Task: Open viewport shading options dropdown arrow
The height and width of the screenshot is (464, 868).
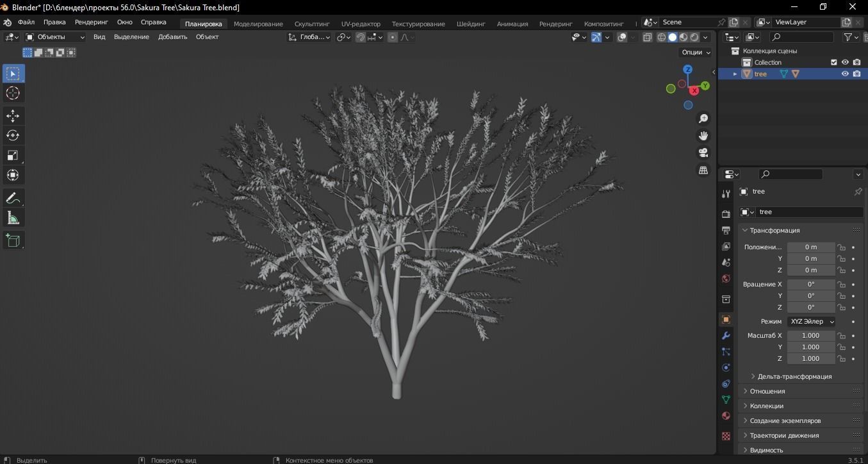Action: click(x=706, y=37)
